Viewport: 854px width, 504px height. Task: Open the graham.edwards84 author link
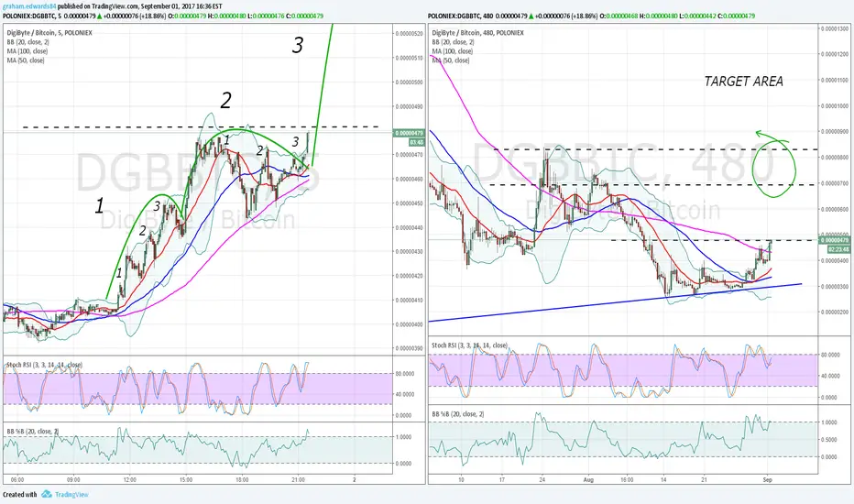coord(29,6)
